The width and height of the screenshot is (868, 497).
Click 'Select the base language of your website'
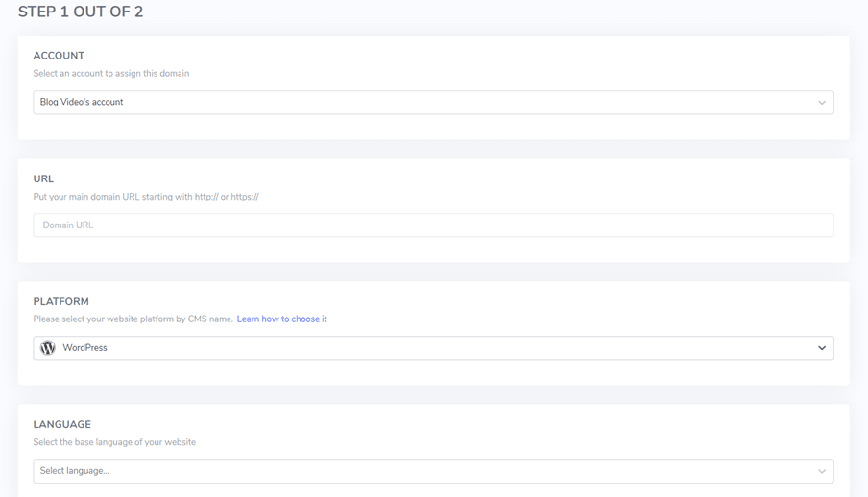click(x=114, y=442)
